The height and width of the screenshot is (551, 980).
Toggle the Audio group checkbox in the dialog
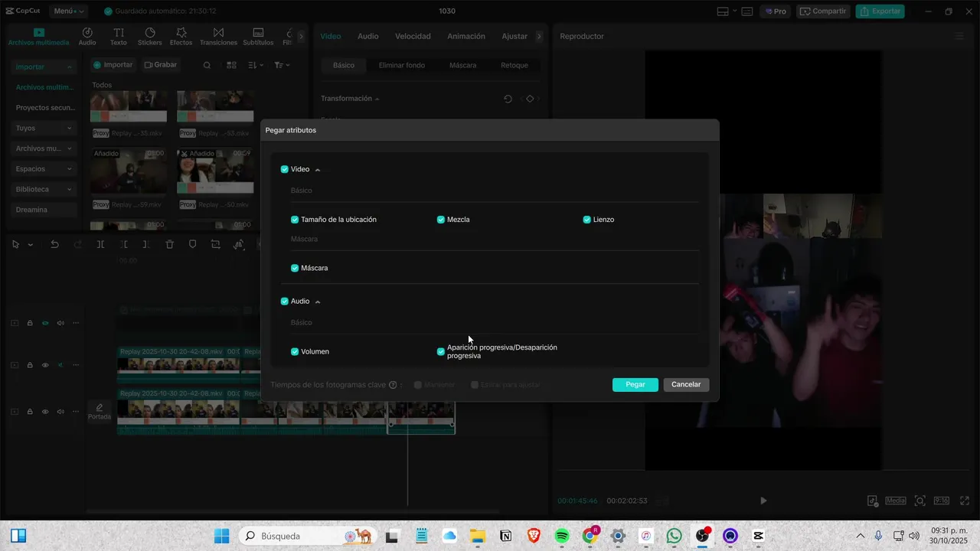tap(285, 302)
